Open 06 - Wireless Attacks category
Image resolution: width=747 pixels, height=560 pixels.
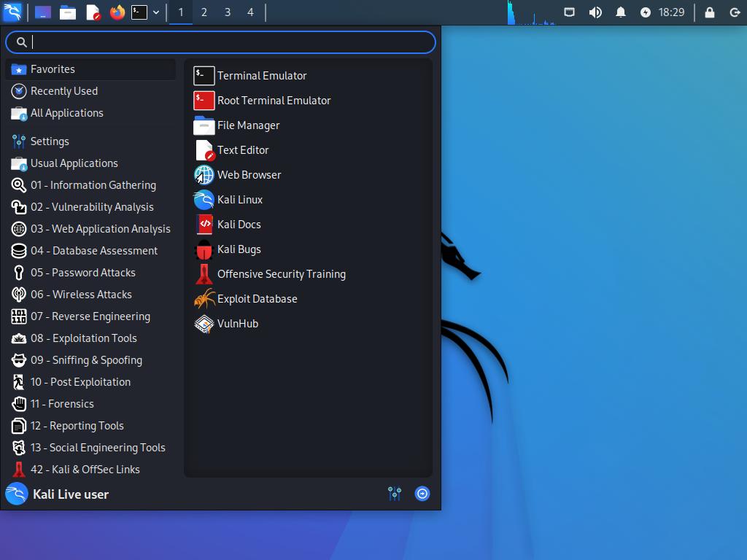tap(91, 295)
